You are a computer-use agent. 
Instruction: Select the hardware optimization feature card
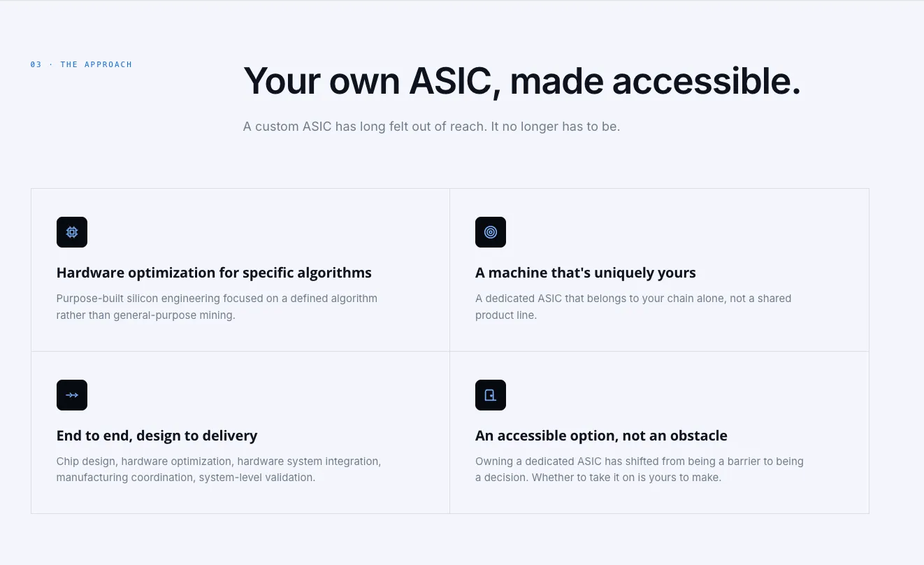coord(240,270)
